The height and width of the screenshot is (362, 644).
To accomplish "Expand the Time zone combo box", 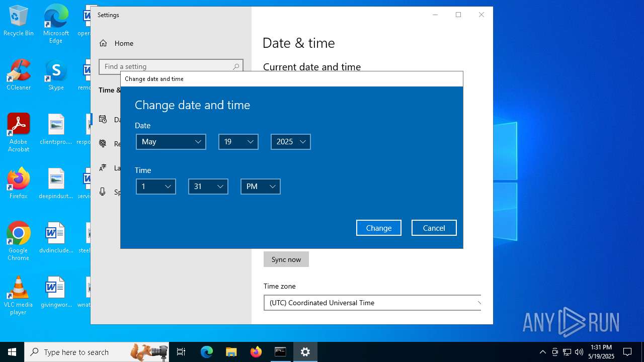I will [372, 303].
